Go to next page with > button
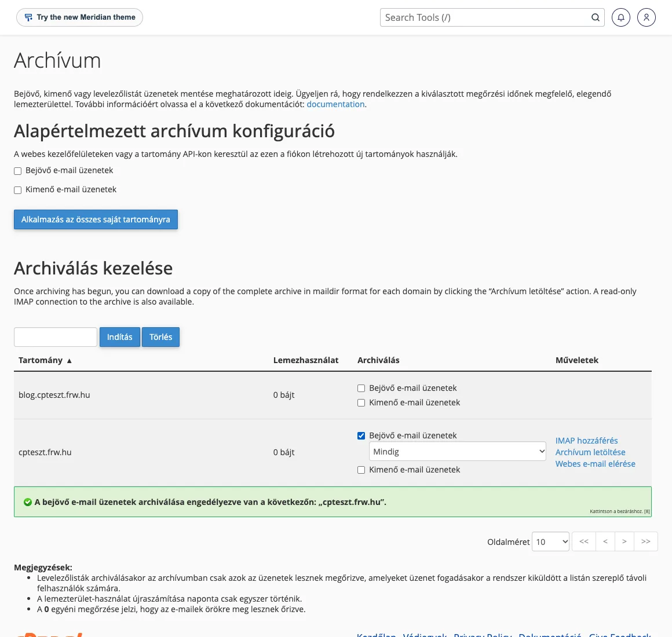This screenshot has height=637, width=672. (624, 541)
